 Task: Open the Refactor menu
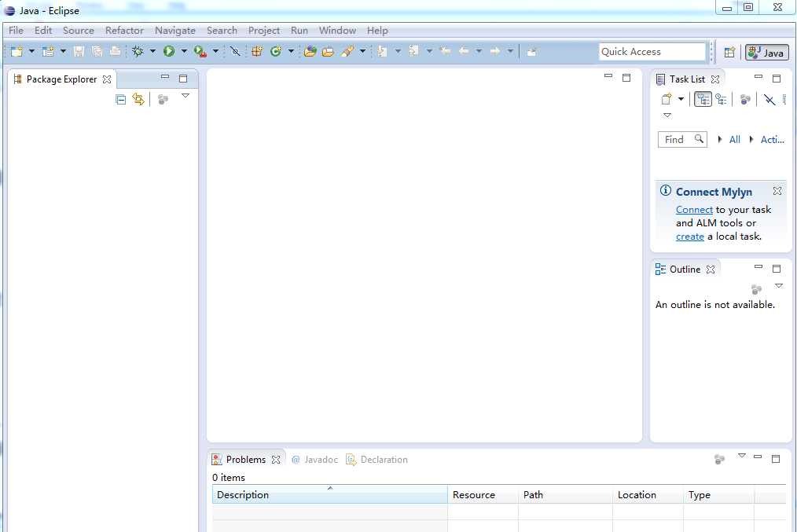tap(124, 31)
